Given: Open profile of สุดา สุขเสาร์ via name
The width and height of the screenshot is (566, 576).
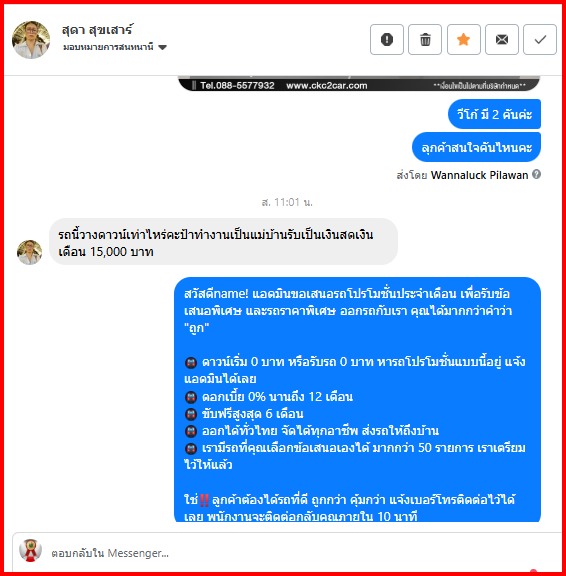Looking at the screenshot, I should [x=98, y=30].
